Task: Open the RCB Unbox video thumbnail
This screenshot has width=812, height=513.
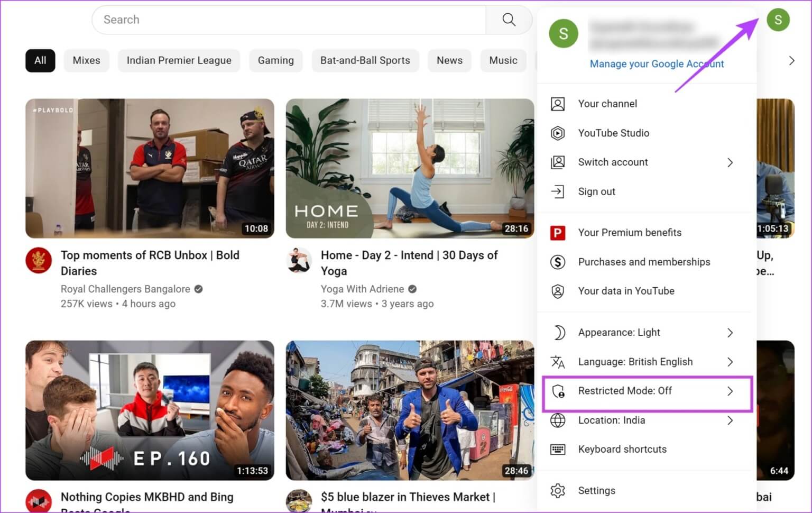Action: [x=150, y=168]
